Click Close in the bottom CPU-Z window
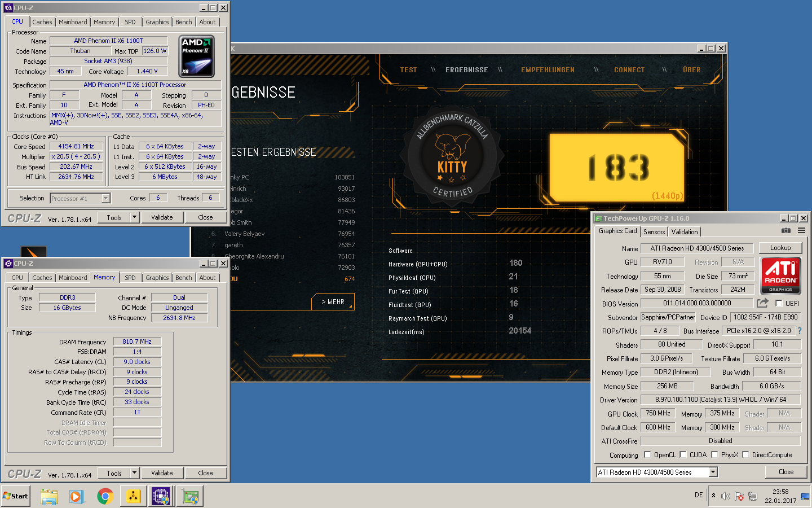 [205, 473]
